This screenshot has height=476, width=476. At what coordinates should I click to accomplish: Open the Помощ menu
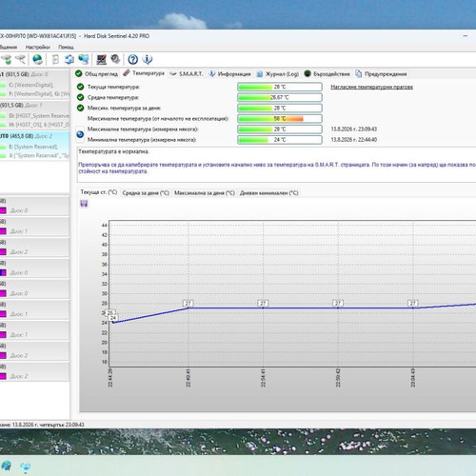tap(66, 47)
